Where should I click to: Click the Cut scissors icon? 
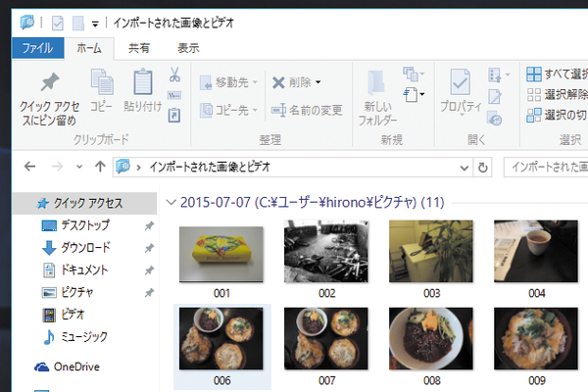pos(173,74)
